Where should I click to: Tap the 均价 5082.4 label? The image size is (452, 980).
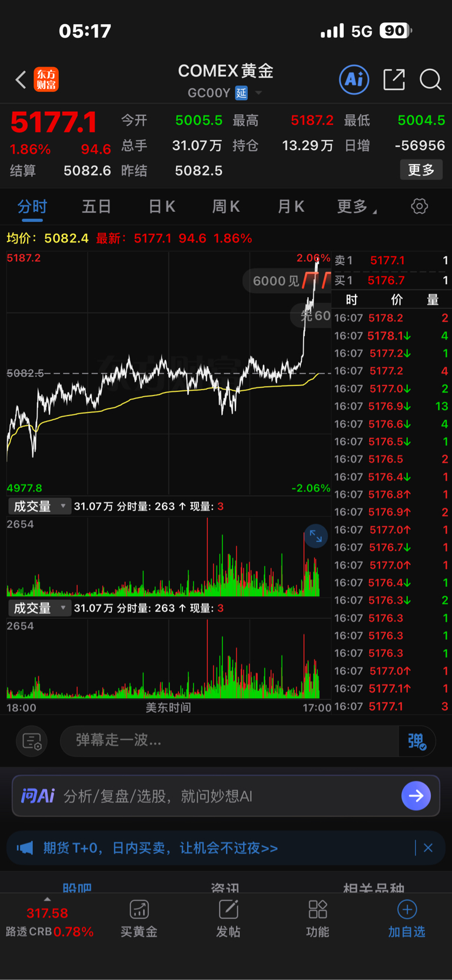point(48,238)
